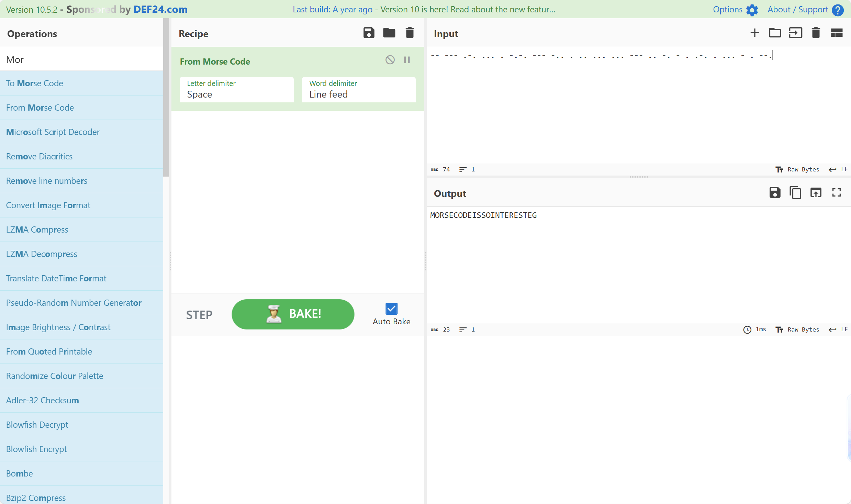Image resolution: width=851 pixels, height=504 pixels.
Task: Add a new input tab
Action: click(x=754, y=33)
